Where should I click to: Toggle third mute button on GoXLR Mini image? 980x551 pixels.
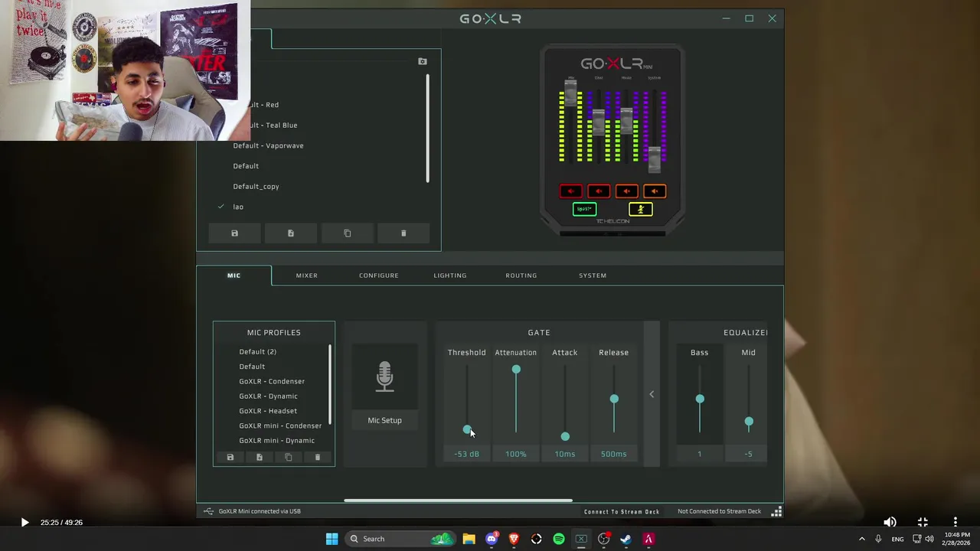click(x=626, y=191)
